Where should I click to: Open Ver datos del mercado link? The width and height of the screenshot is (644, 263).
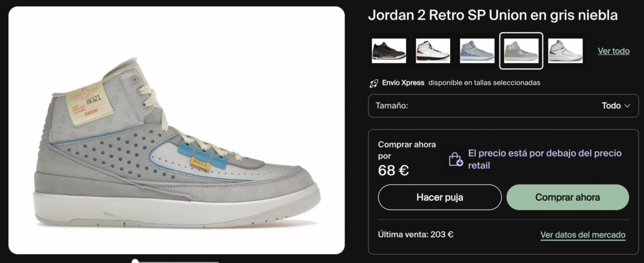583,235
